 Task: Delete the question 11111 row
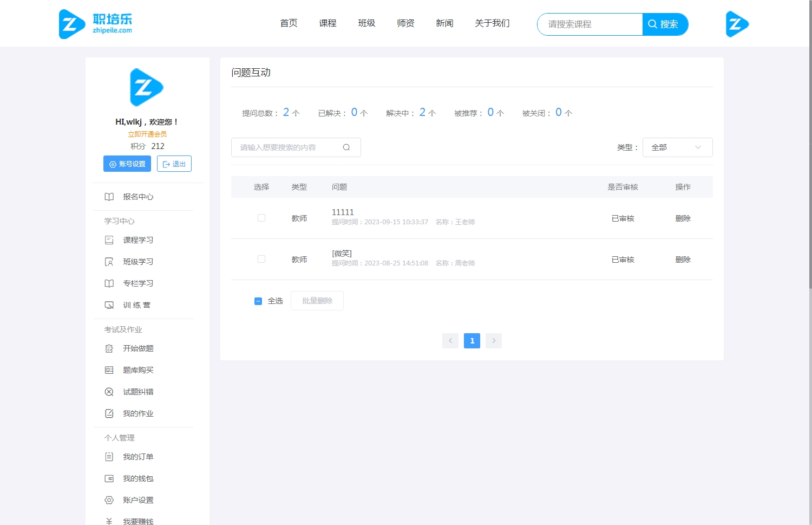pos(683,218)
